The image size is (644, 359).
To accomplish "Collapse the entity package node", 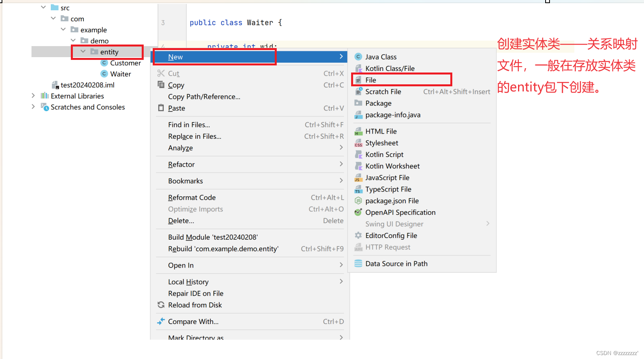I will tap(83, 51).
